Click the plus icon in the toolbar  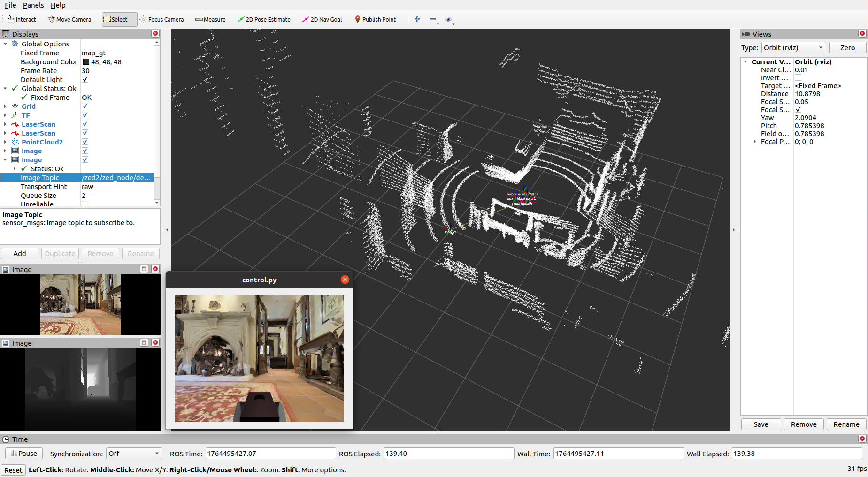(417, 19)
